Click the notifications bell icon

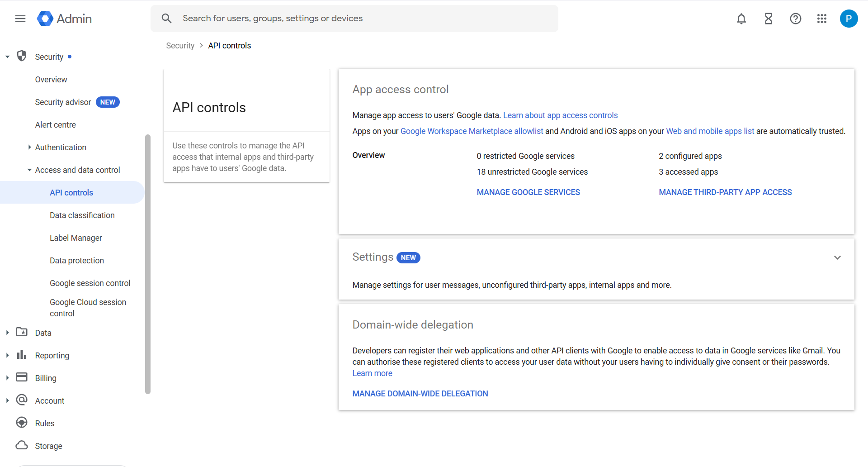[x=741, y=19]
